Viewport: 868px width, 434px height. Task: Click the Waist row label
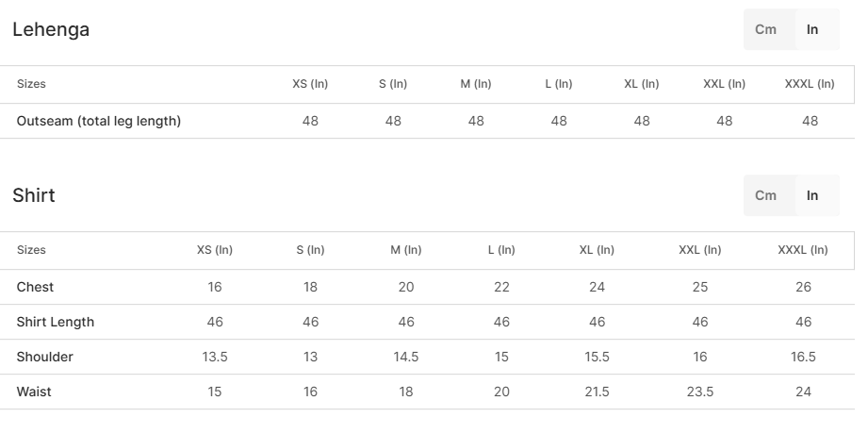[x=34, y=392]
